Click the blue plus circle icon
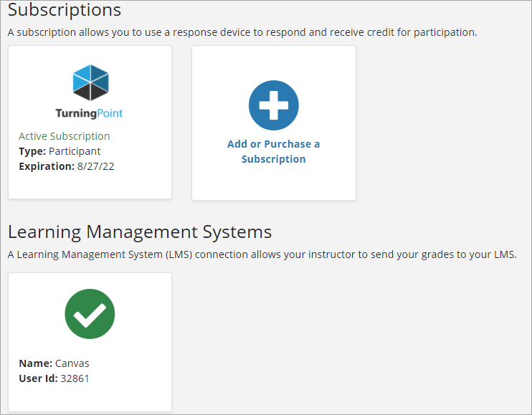Image resolution: width=532 pixels, height=415 pixels. click(x=274, y=105)
